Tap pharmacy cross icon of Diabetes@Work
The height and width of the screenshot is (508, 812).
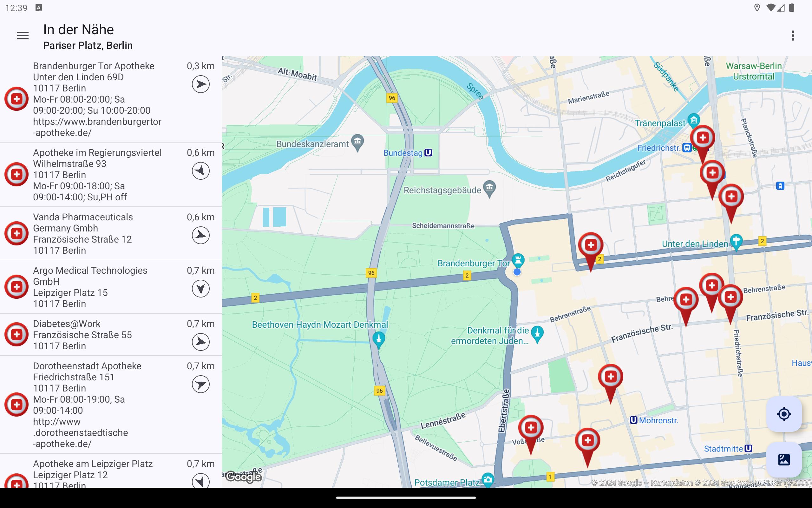[x=16, y=334]
